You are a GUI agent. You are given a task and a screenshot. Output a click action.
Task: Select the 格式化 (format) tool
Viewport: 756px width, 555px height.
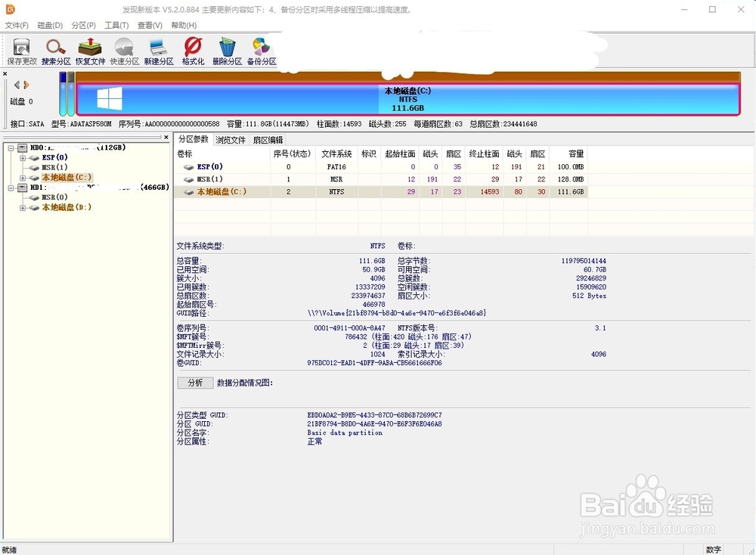point(192,50)
